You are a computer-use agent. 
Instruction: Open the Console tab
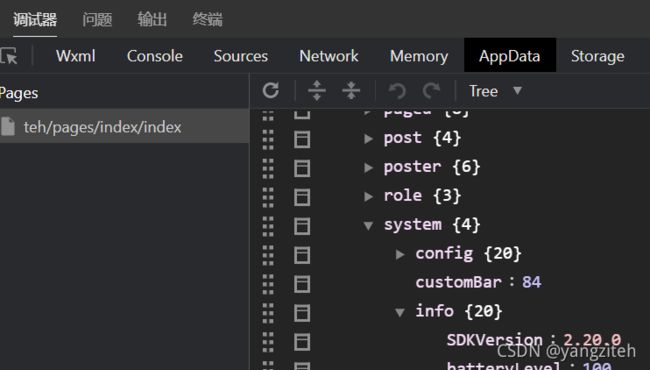coord(155,56)
